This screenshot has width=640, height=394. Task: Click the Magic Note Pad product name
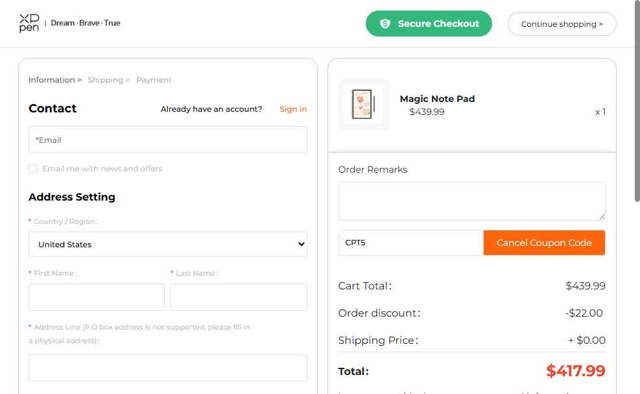(x=437, y=99)
